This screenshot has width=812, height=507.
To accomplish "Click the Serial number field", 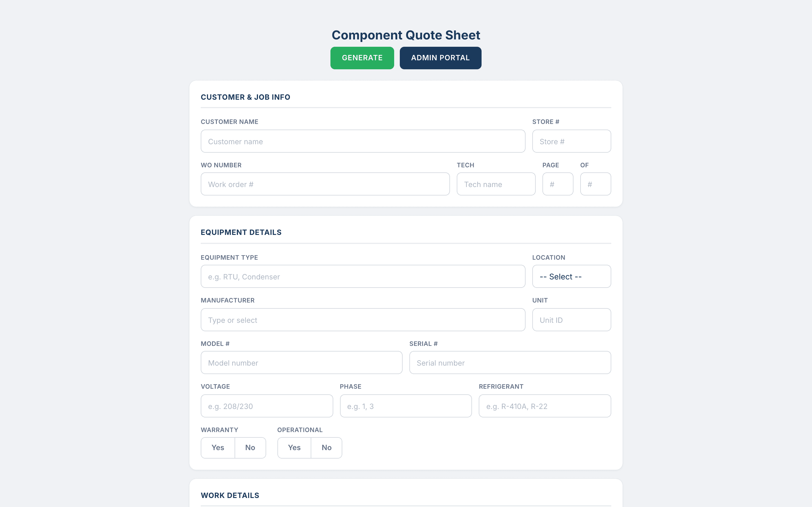I will click(x=510, y=363).
